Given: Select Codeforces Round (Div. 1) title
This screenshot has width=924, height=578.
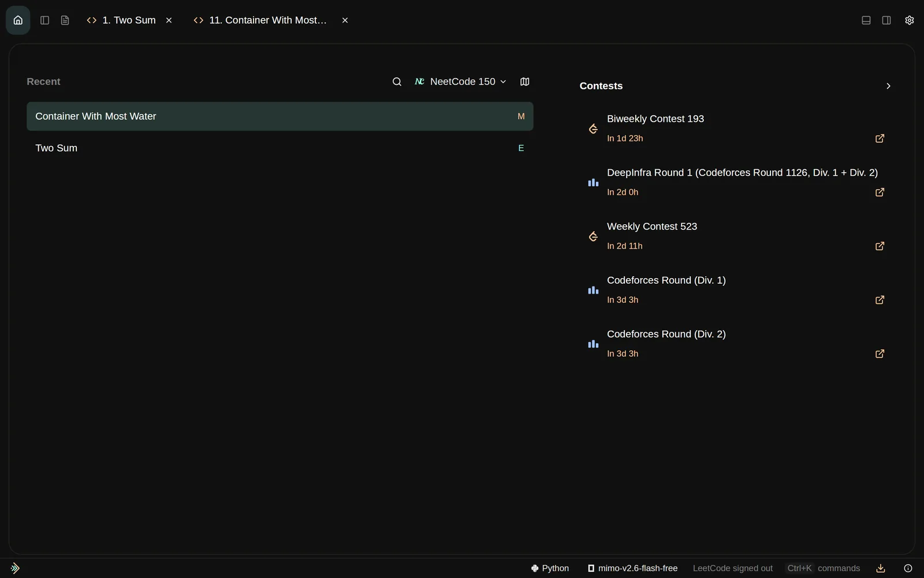Looking at the screenshot, I should [666, 280].
